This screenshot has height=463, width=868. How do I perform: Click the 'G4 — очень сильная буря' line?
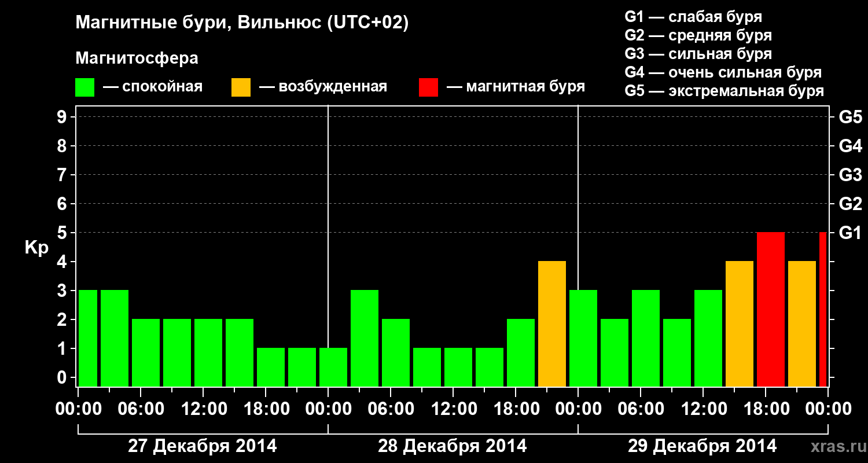point(723,72)
